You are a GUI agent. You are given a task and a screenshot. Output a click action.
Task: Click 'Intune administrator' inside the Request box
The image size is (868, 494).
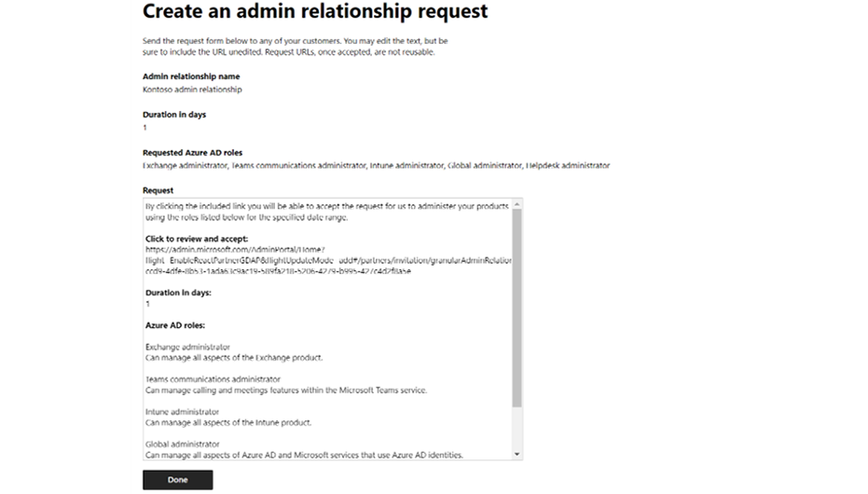click(x=182, y=412)
